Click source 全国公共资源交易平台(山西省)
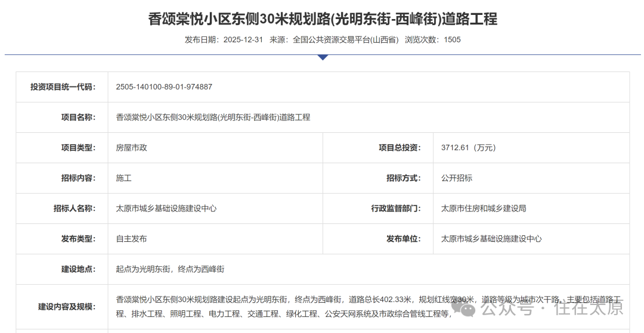The width and height of the screenshot is (644, 333). (345, 40)
